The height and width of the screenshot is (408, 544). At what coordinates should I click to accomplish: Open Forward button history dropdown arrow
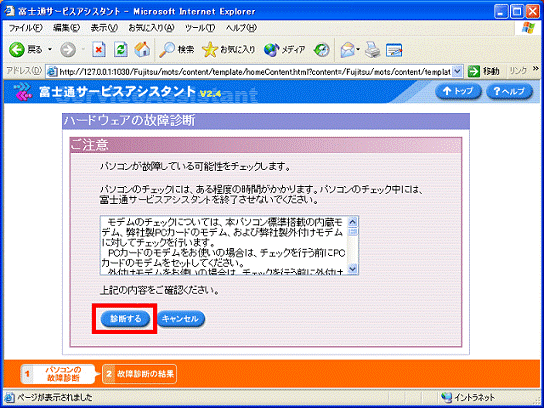(83, 50)
